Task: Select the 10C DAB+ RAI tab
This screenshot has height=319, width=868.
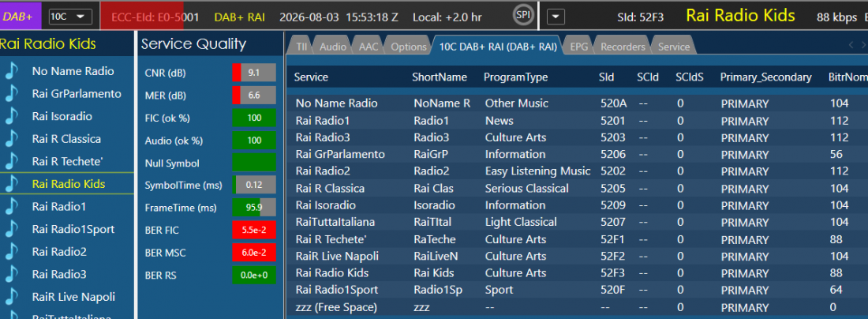Action: (498, 47)
